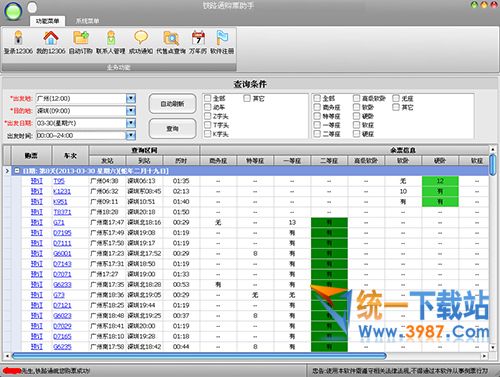The width and height of the screenshot is (500, 377).
Task: Open train G71 link
Action: (59, 222)
